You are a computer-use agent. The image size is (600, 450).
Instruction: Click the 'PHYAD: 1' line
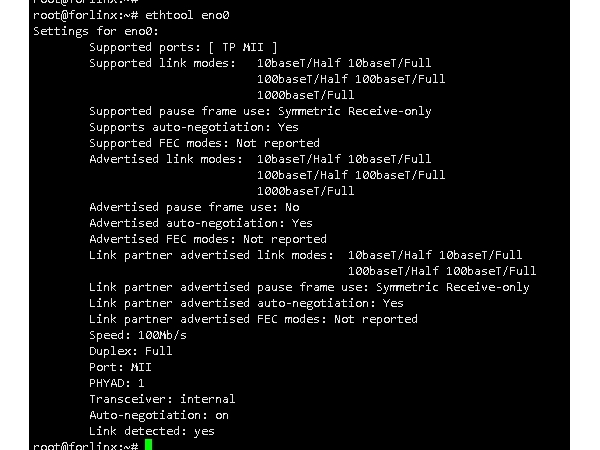117,383
